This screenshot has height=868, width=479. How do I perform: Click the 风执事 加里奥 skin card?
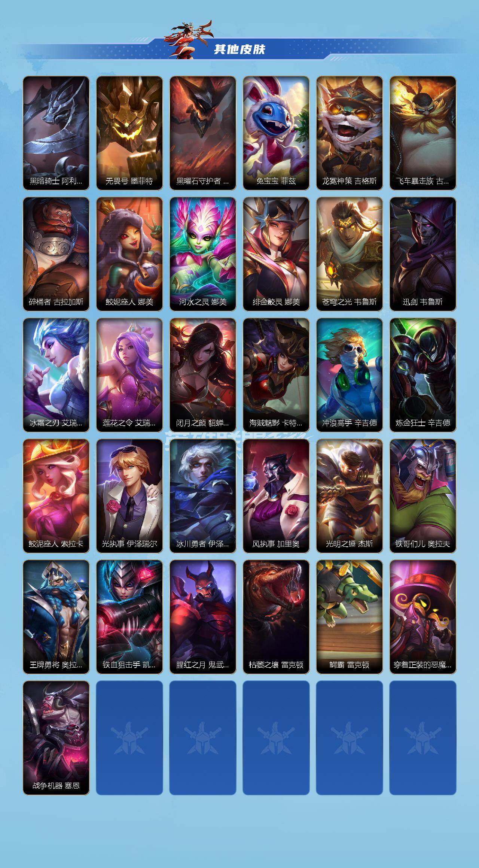276,496
